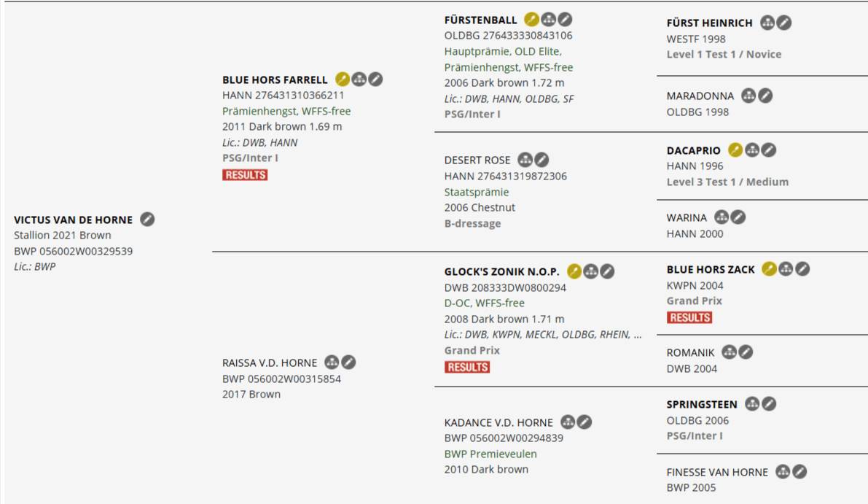Open the Results button under Glock's Zonik

(467, 367)
